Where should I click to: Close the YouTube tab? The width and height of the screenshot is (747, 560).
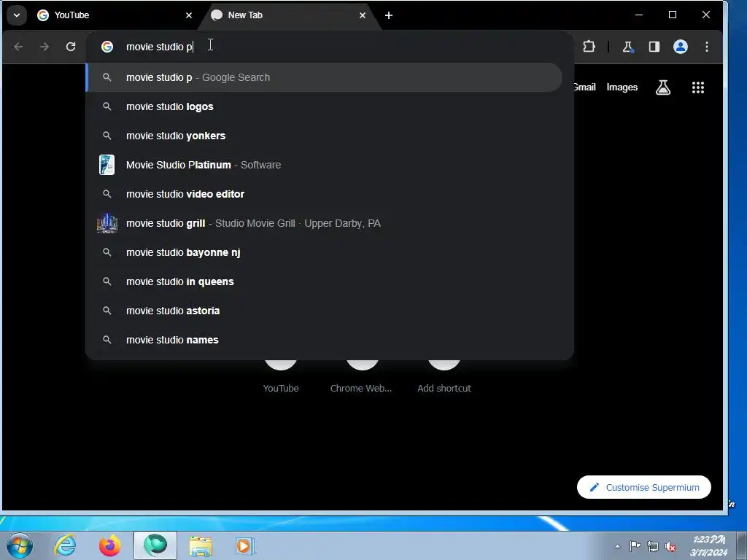click(189, 15)
